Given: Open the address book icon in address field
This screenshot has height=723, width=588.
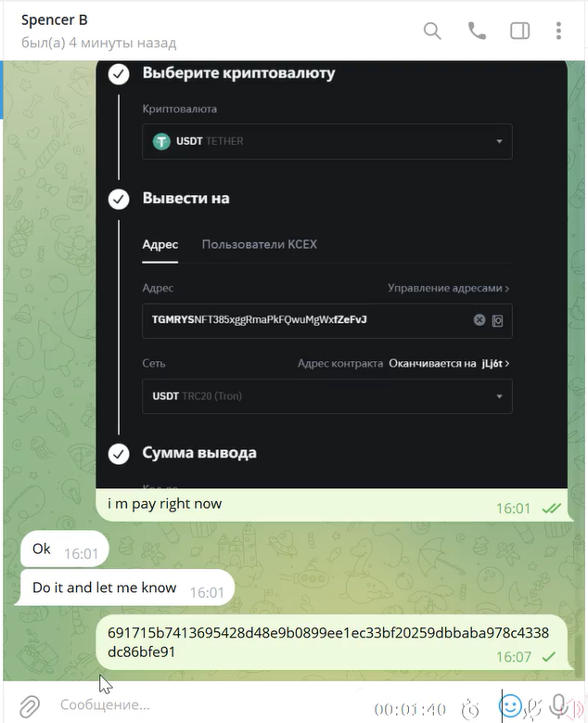Looking at the screenshot, I should pyautogui.click(x=497, y=320).
